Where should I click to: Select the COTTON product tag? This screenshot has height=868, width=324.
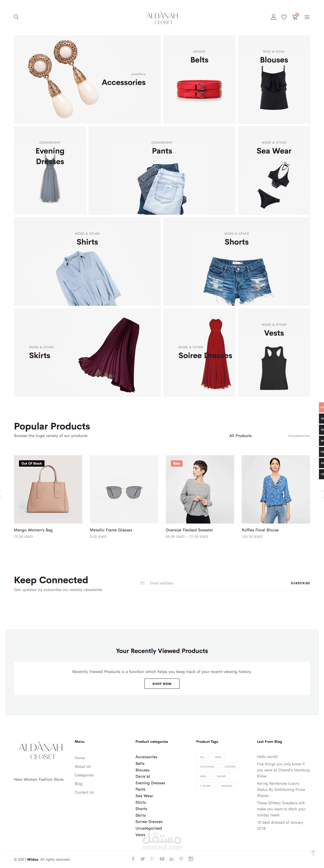(230, 767)
